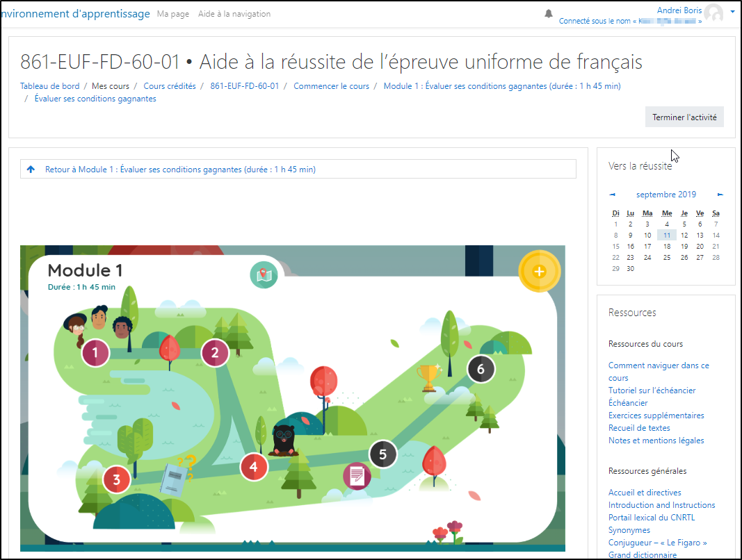Open the Échéancier resource link

click(x=628, y=403)
